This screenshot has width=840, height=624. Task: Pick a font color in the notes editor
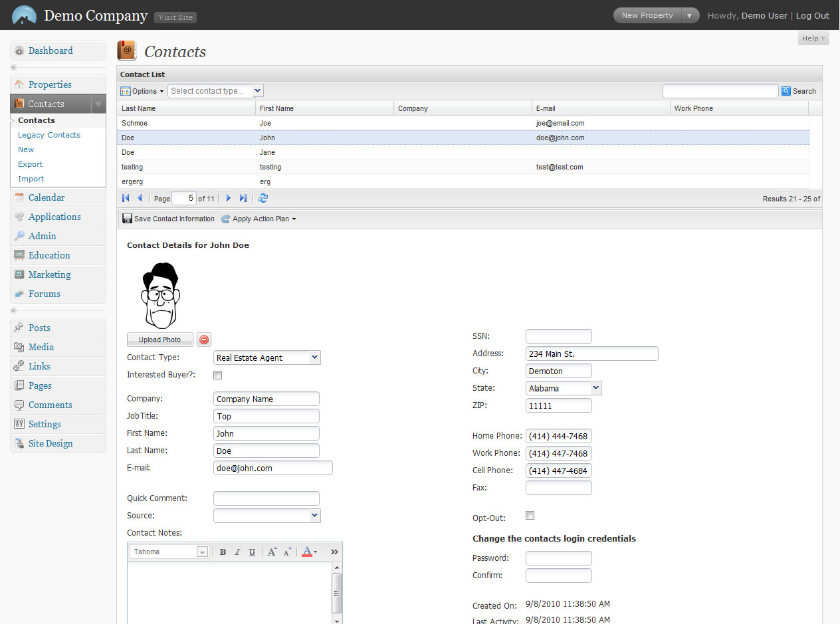pyautogui.click(x=308, y=552)
